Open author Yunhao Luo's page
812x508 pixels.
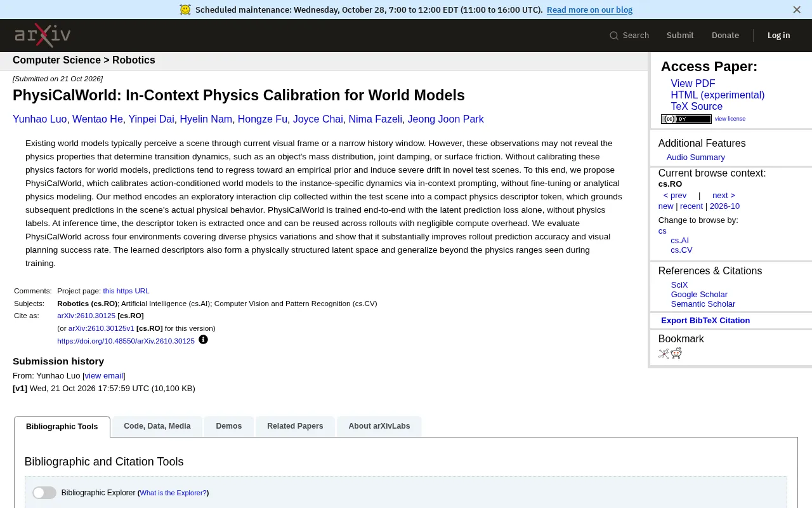tap(40, 119)
